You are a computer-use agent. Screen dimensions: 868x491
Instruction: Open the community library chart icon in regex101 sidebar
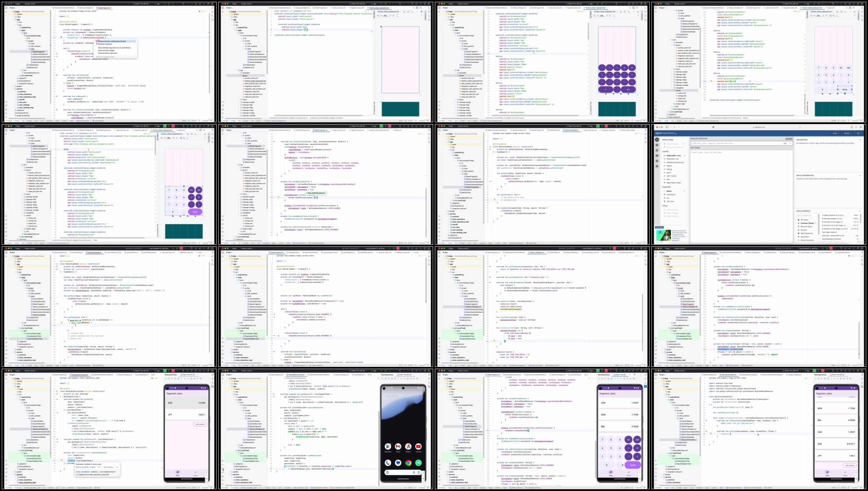657,145
